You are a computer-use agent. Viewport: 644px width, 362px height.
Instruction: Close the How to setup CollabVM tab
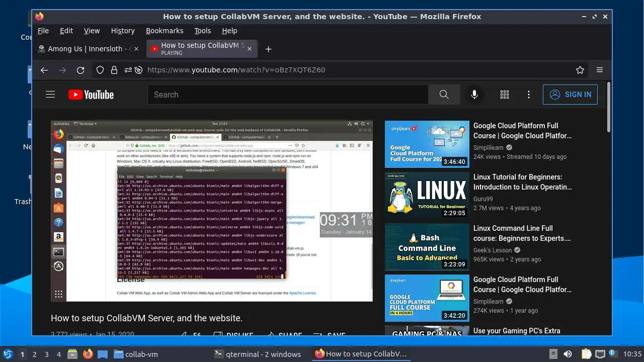point(249,49)
